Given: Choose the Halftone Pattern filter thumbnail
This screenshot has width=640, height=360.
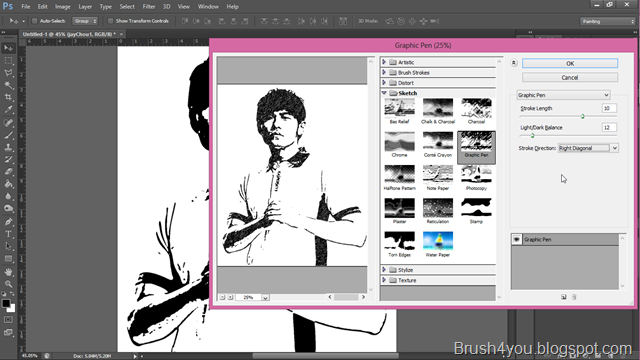Looking at the screenshot, I should [400, 178].
